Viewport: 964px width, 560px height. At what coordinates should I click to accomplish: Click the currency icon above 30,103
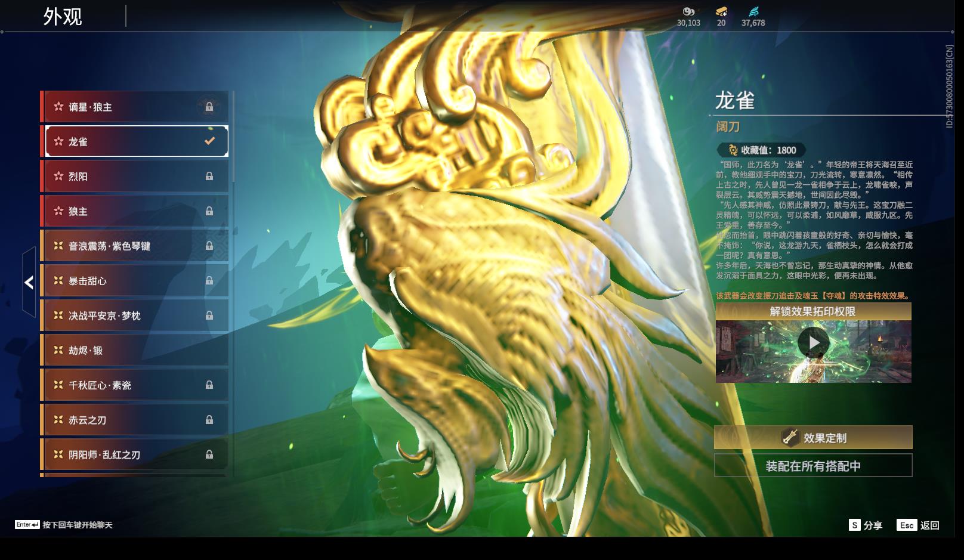pos(688,11)
